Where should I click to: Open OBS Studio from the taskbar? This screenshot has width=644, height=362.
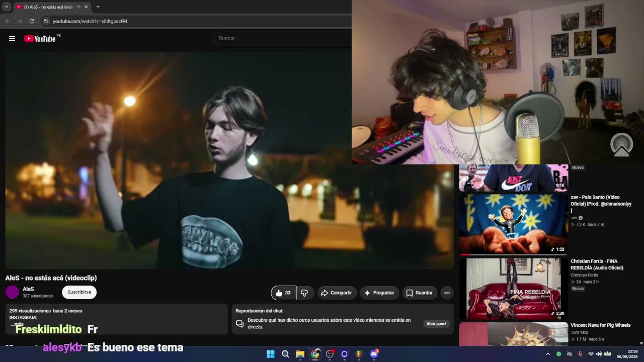pyautogui.click(x=330, y=354)
